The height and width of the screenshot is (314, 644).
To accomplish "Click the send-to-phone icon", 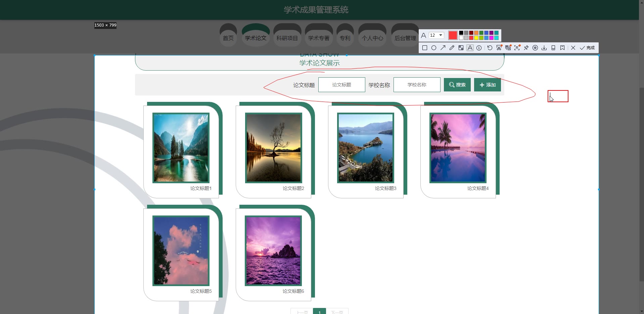I will pos(553,48).
